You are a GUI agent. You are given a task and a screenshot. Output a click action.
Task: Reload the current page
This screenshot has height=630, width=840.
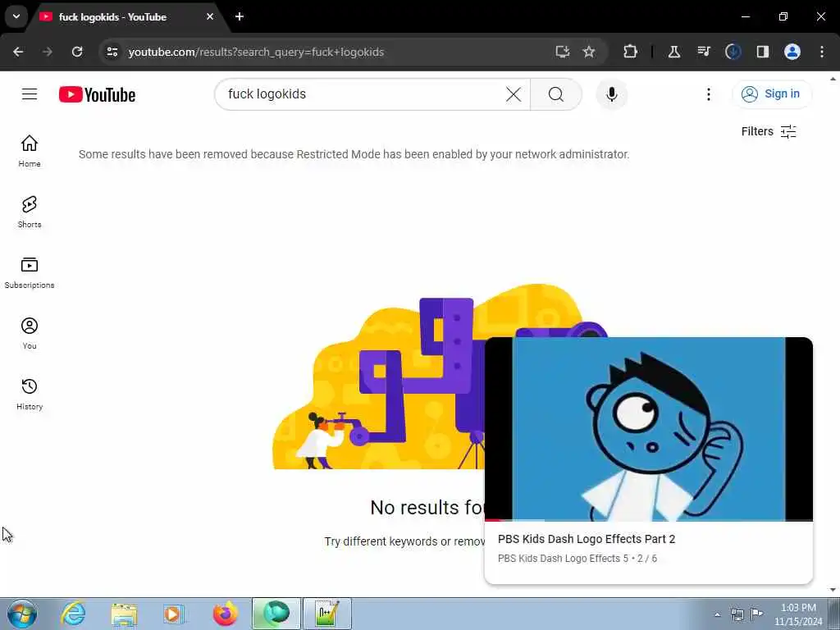pyautogui.click(x=77, y=52)
